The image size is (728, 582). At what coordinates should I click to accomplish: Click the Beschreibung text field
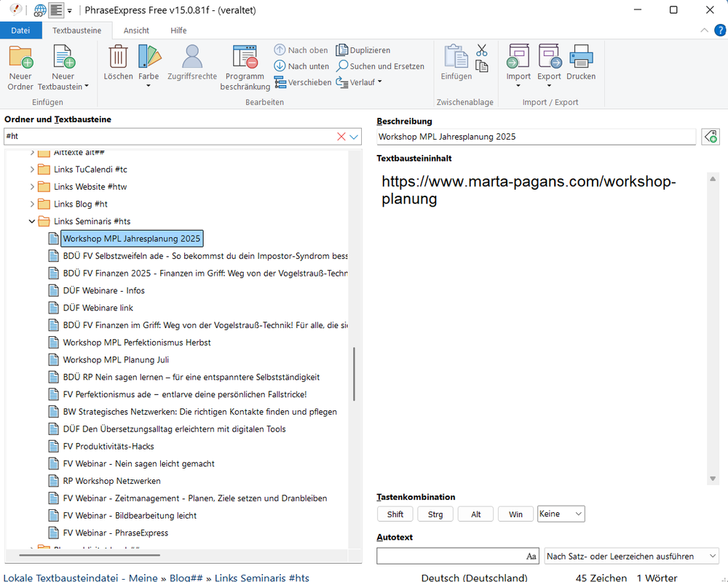(536, 137)
